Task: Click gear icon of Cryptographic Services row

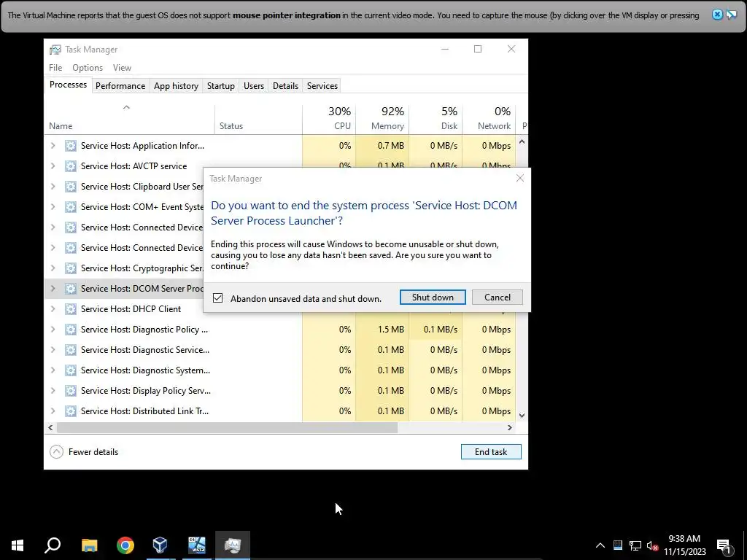Action: pyautogui.click(x=71, y=268)
